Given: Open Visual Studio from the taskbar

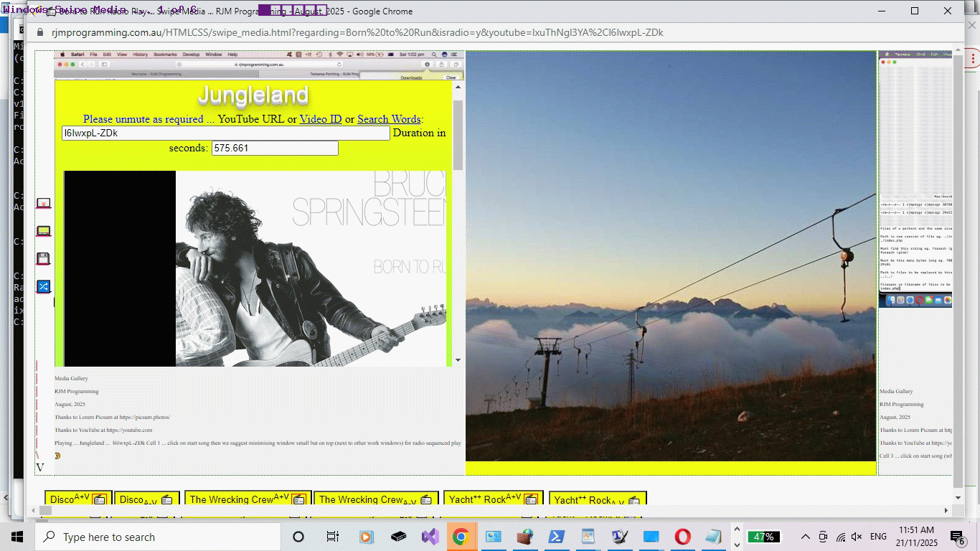Looking at the screenshot, I should 430,537.
